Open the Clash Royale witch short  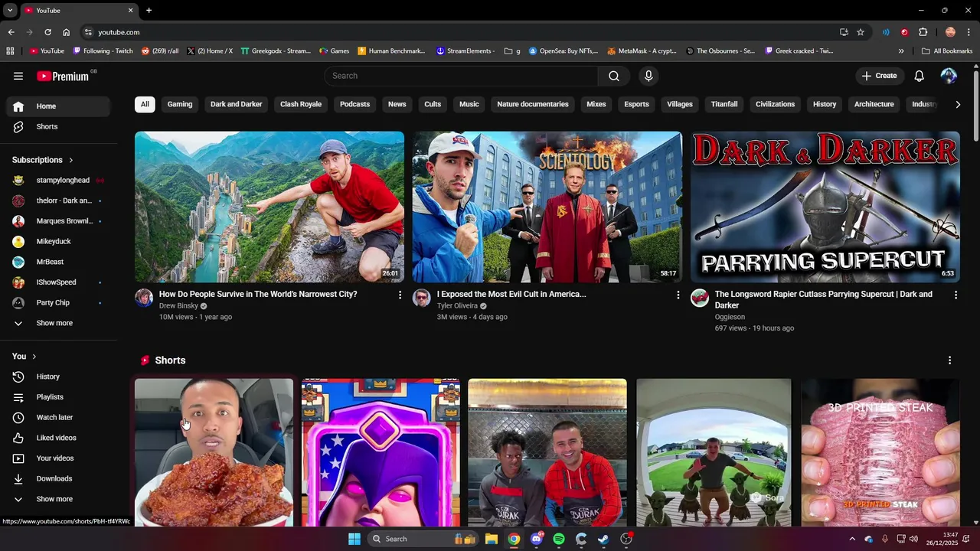[381, 452]
